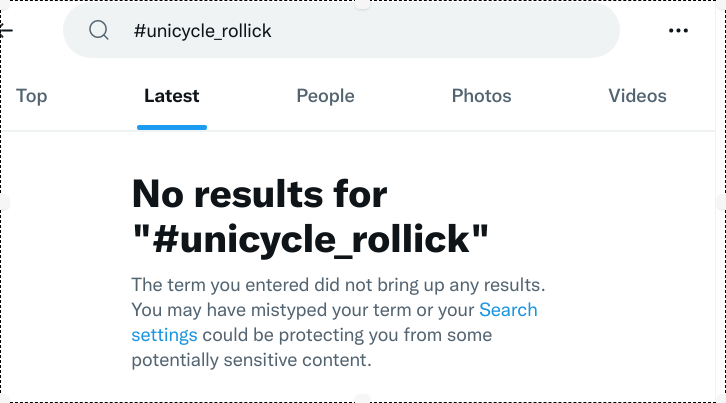Click the 'No results for' heading
The height and width of the screenshot is (403, 726).
pyautogui.click(x=260, y=194)
